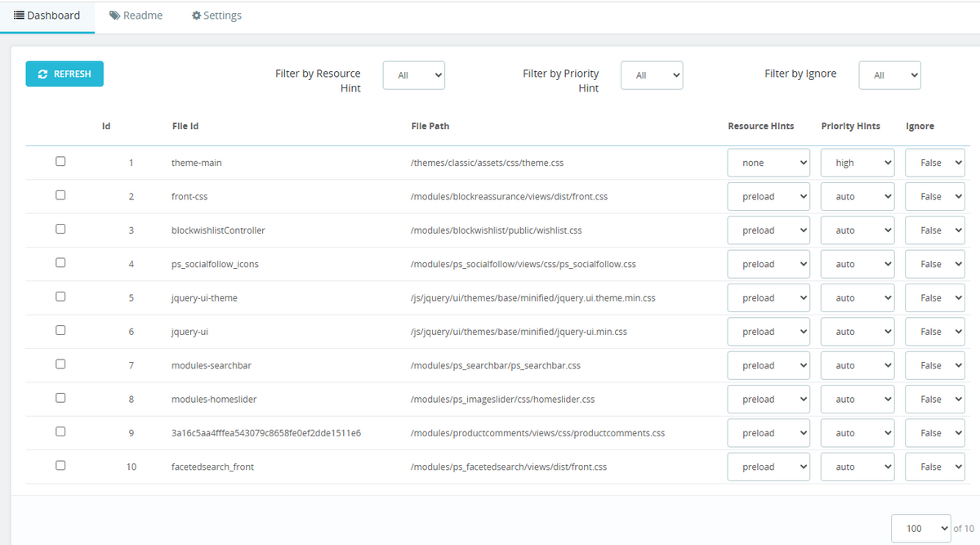Switch to the Readme tab
Viewport: 980px width, 545px height.
coord(136,15)
